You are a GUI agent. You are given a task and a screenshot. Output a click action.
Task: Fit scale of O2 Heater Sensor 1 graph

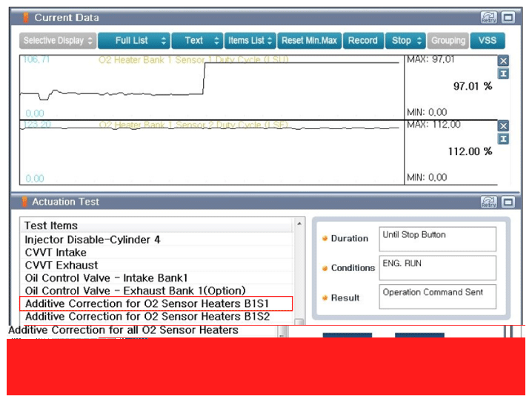click(503, 73)
